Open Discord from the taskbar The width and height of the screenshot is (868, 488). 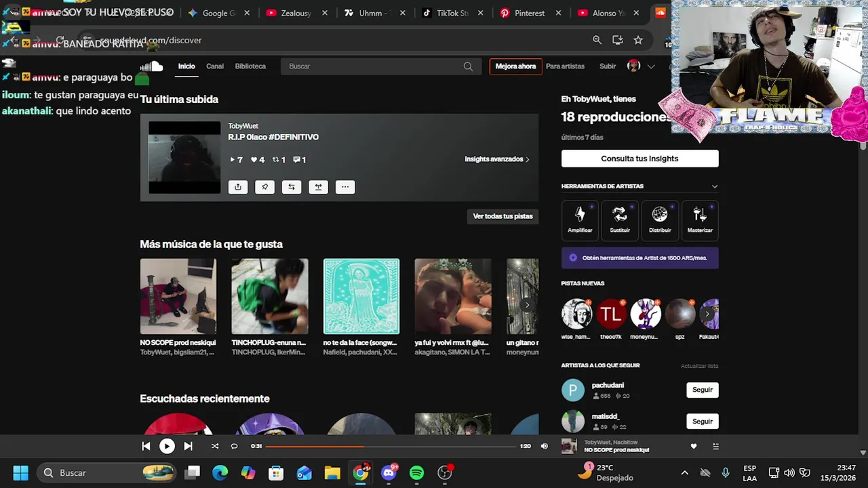point(389,472)
